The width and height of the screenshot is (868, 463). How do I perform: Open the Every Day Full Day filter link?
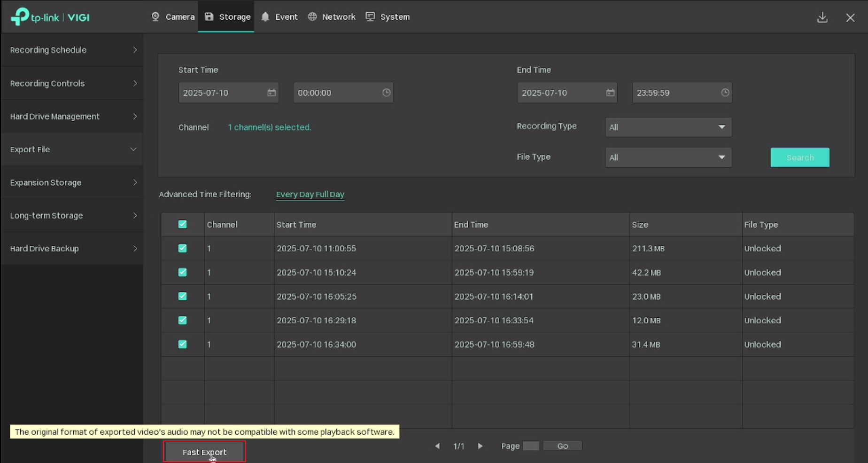point(310,194)
